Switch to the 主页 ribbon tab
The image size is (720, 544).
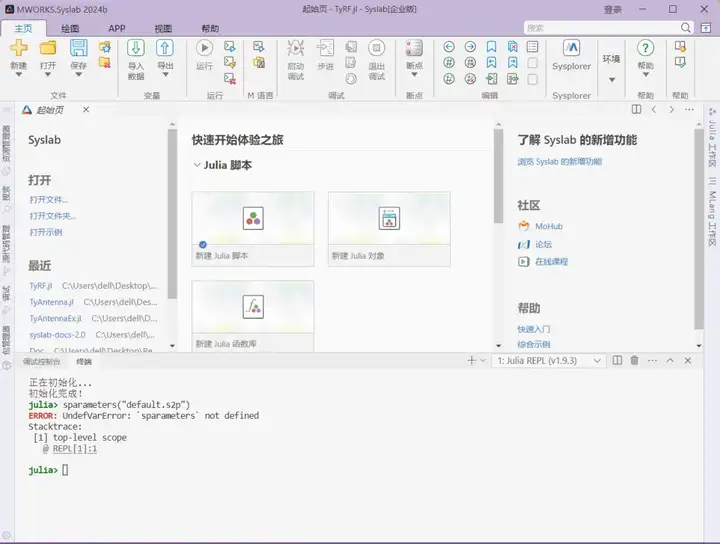[23, 28]
